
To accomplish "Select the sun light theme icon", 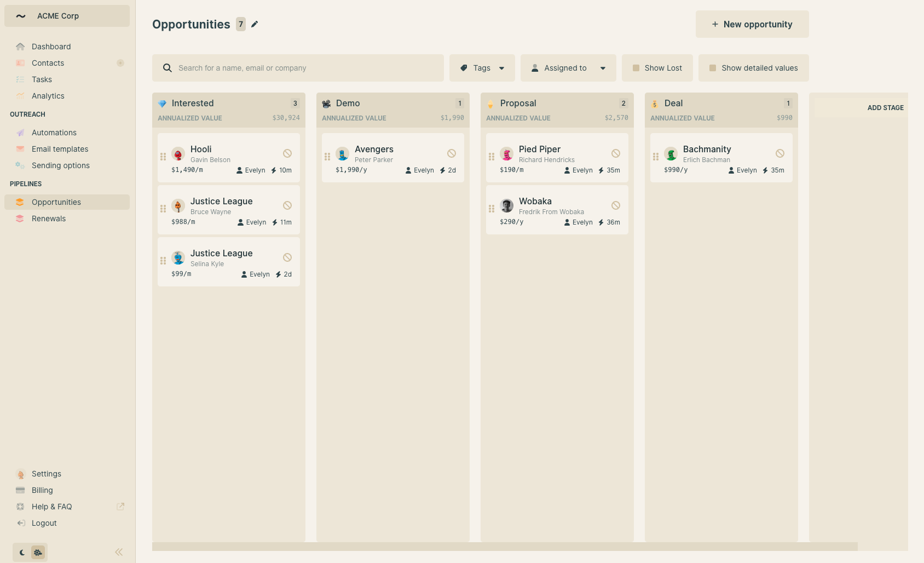I will pos(38,553).
